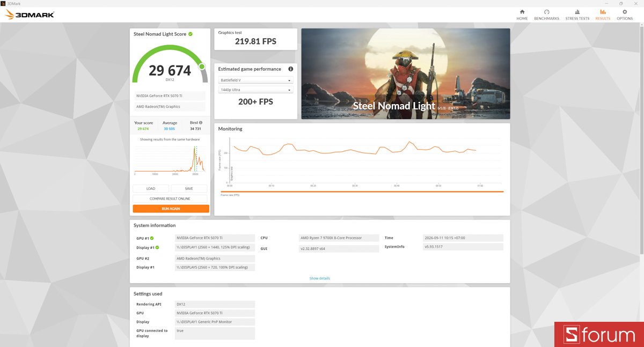The height and width of the screenshot is (347, 644).
Task: Click Rendering API value DX12
Action: [x=215, y=304]
